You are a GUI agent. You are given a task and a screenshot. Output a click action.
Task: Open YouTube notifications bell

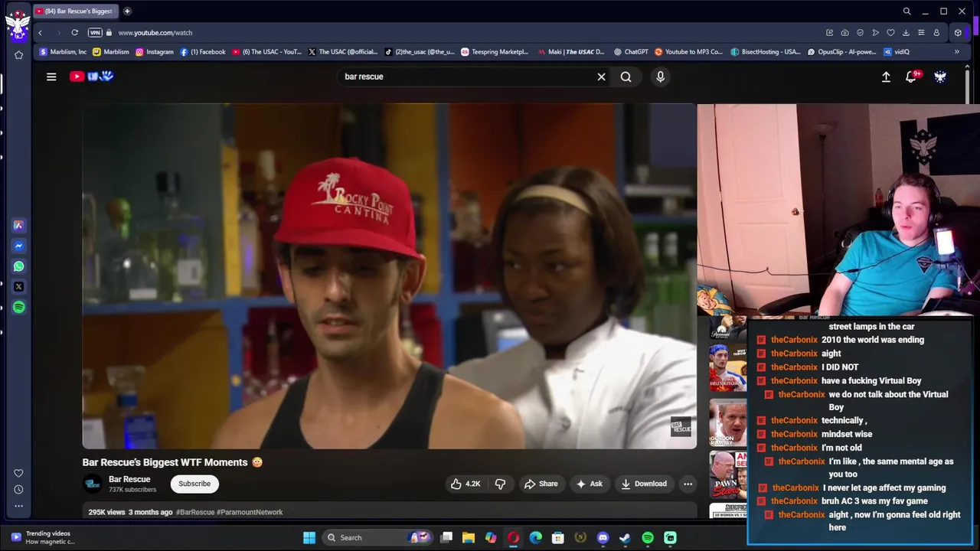tap(911, 77)
